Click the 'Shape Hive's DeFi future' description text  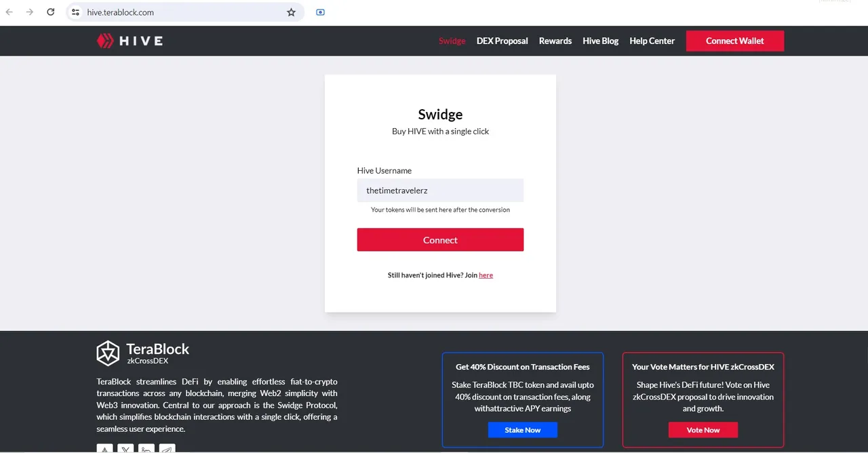coord(703,397)
